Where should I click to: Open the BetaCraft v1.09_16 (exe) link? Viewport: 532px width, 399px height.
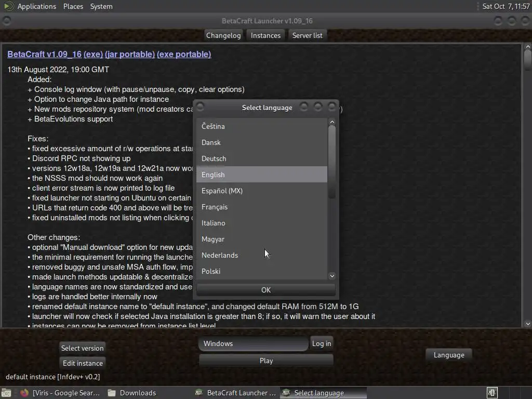[x=55, y=54]
